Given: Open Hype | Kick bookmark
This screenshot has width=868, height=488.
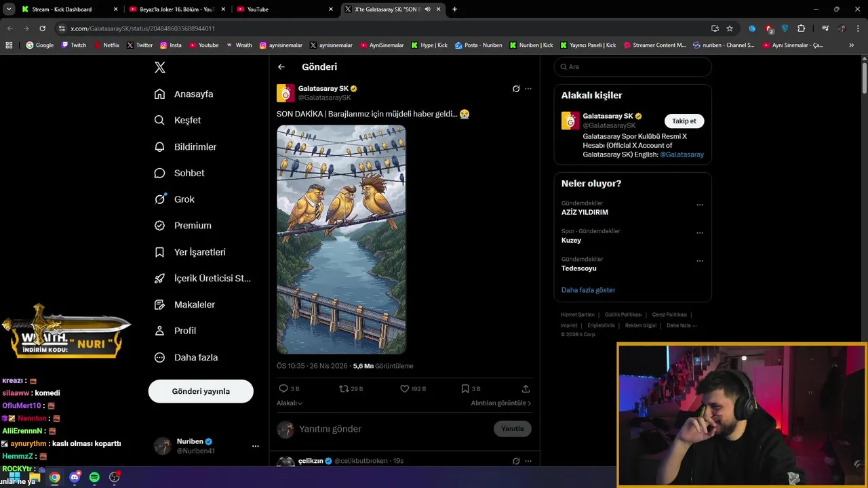Looking at the screenshot, I should 429,45.
